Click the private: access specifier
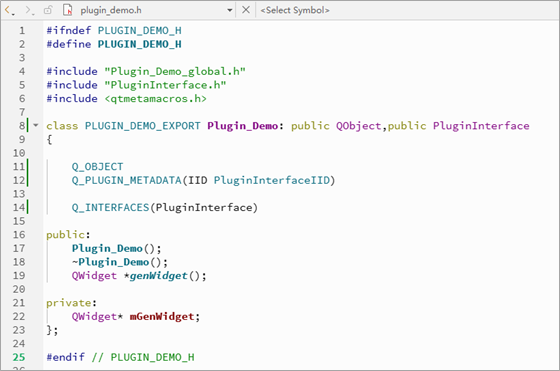 (71, 303)
